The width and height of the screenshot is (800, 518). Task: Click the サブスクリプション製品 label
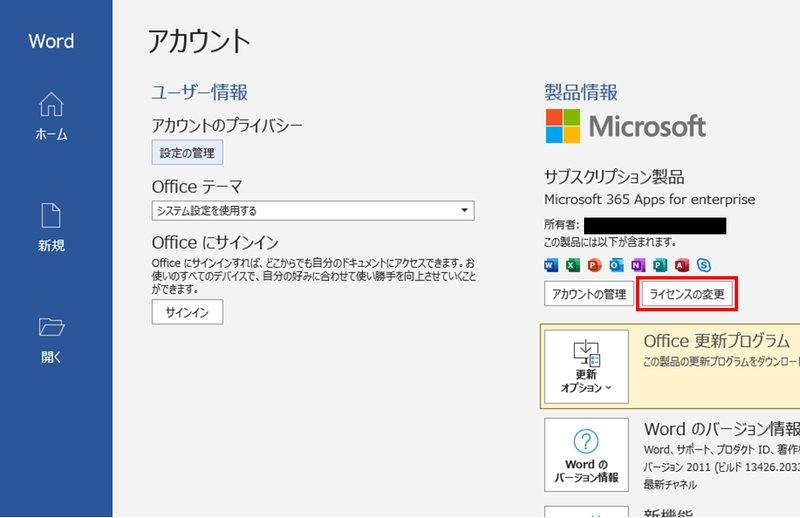coord(614,177)
